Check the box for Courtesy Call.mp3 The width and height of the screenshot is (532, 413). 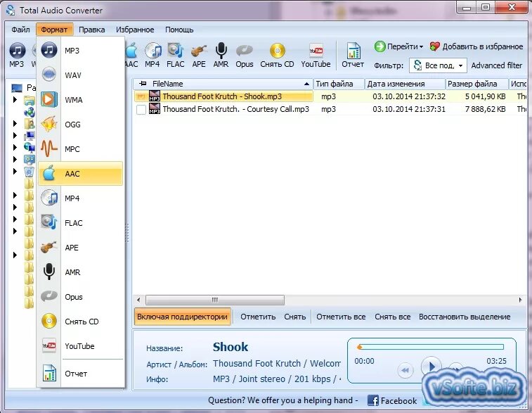click(141, 109)
